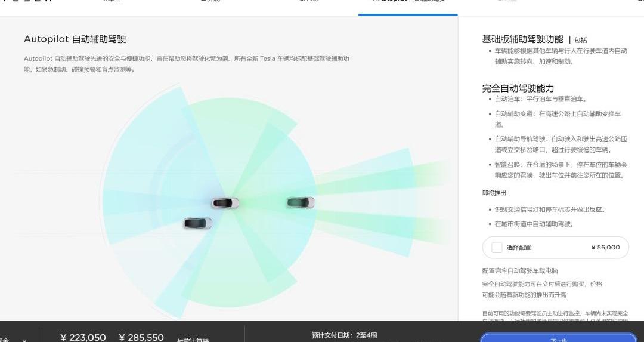Click the 基础版辅助驾驶功能 heading

pyautogui.click(x=522, y=39)
